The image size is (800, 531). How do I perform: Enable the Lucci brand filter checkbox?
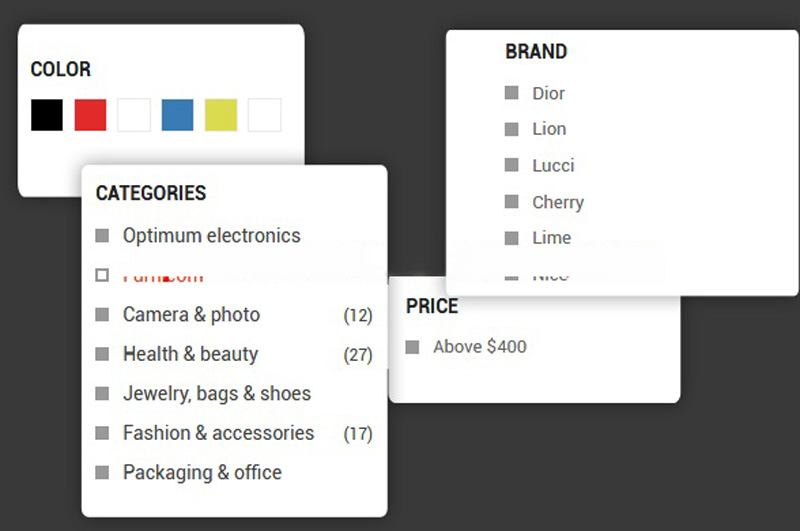(512, 165)
